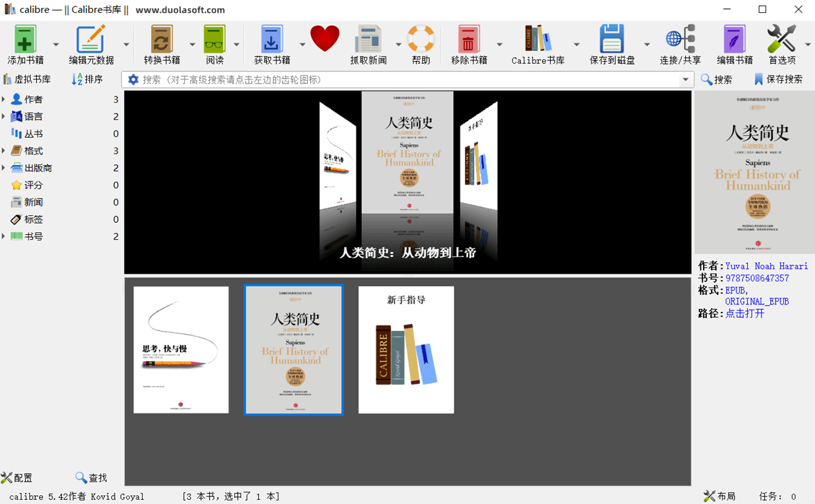Open dropdown arrow next to 抓取新闻
The image size is (815, 504).
coord(398,45)
